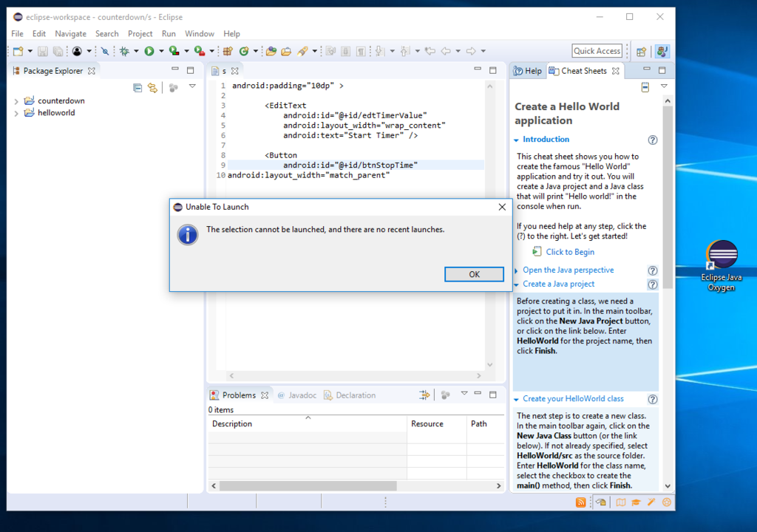
Task: Click the Debug bug icon
Action: click(124, 51)
